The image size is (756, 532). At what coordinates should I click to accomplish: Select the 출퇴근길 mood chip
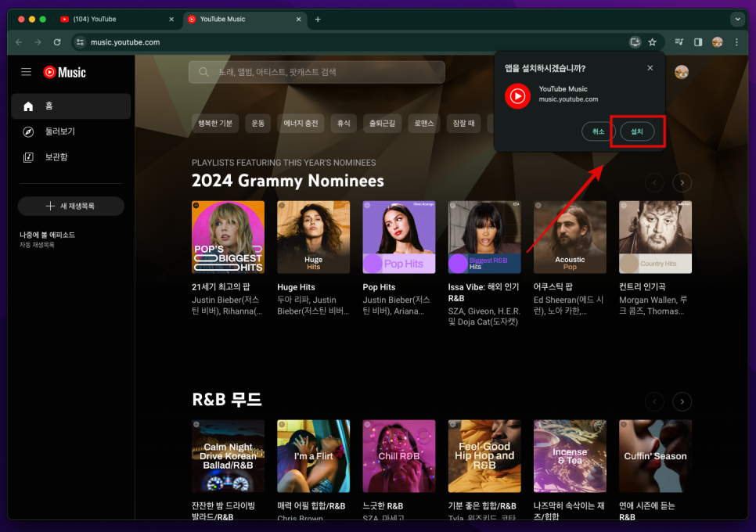coord(382,124)
